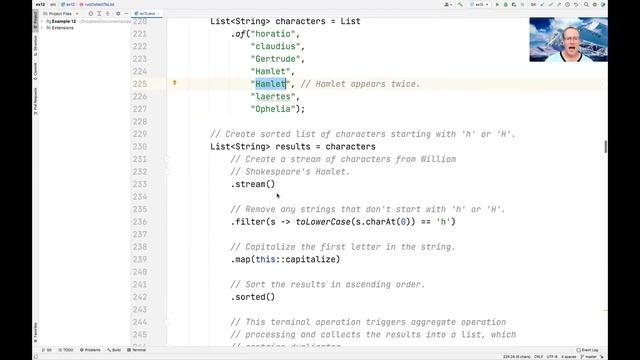Open the ex12 run configuration dropdown
Screen dimensions: 640x360
(x=479, y=4)
